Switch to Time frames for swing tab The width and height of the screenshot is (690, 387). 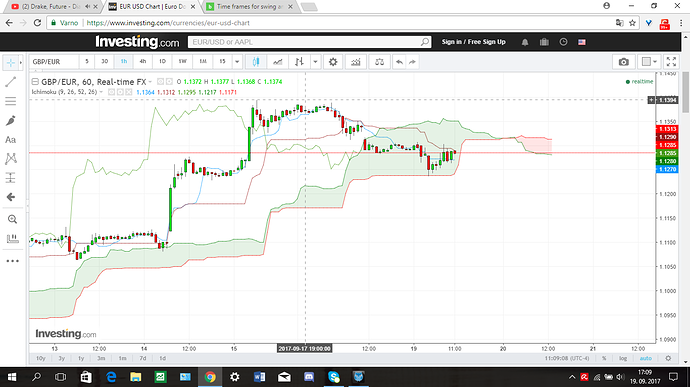point(250,7)
